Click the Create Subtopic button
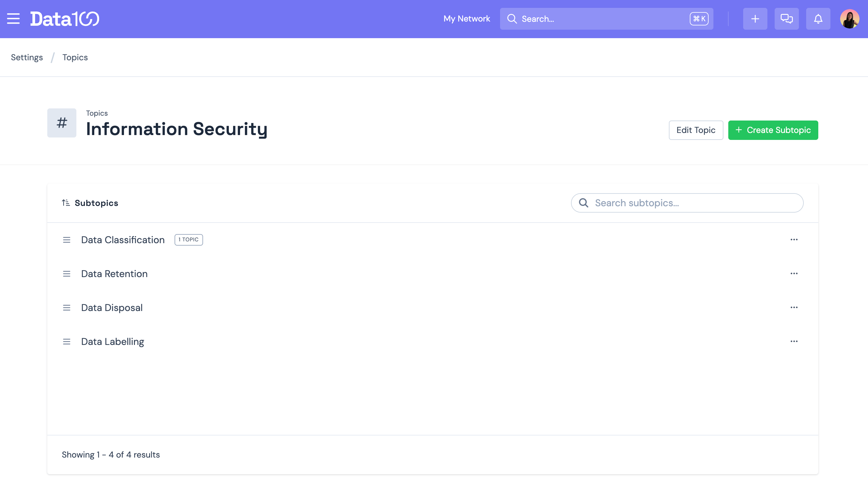This screenshot has height=493, width=868. tap(773, 130)
